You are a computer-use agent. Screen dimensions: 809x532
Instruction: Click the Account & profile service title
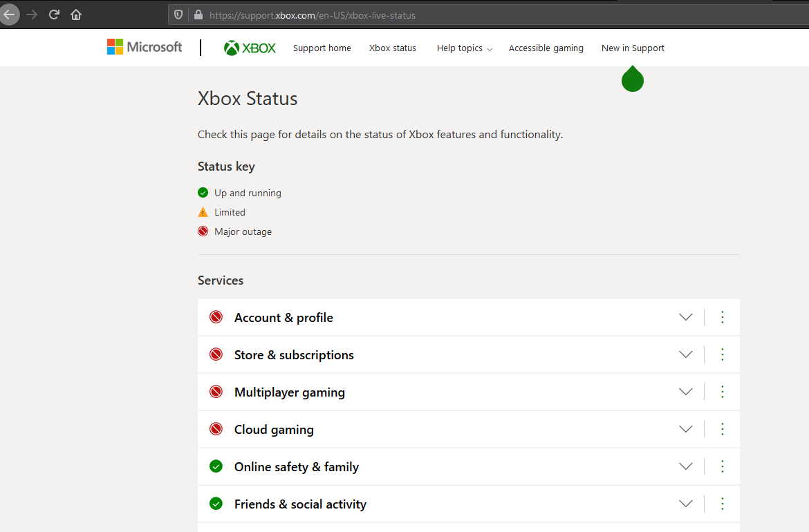click(x=283, y=318)
